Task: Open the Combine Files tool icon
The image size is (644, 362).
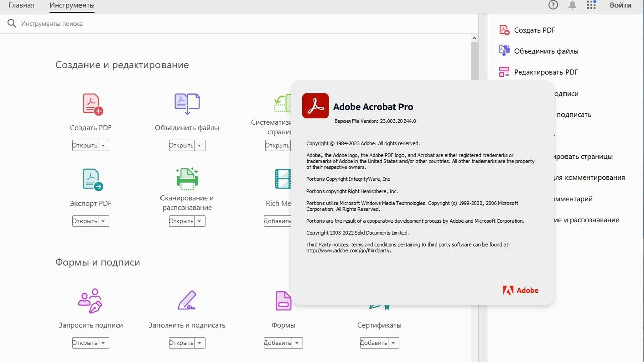Action: [x=187, y=104]
